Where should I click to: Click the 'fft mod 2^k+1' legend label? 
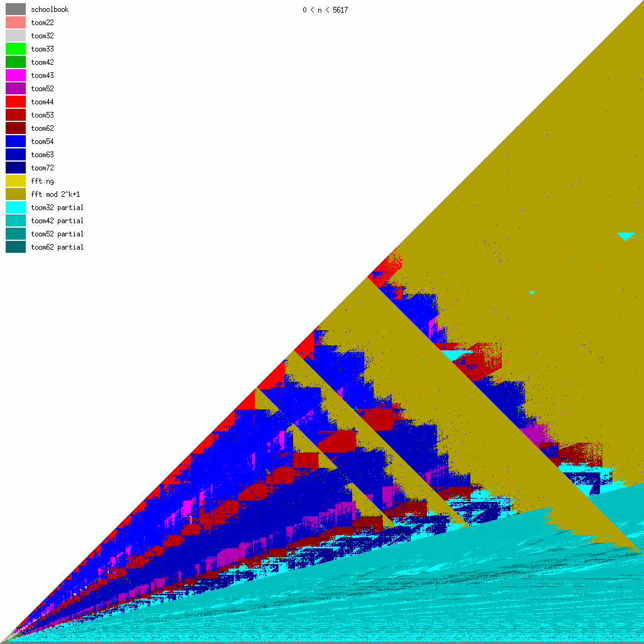pyautogui.click(x=55, y=194)
